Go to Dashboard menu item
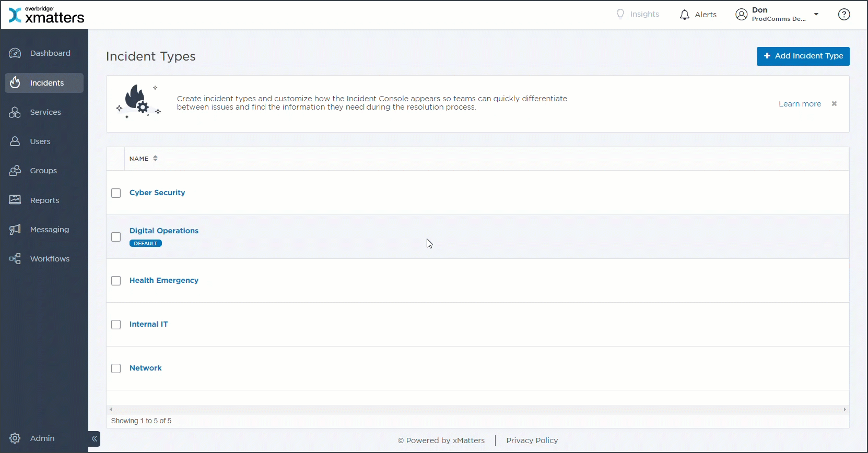 [x=50, y=53]
